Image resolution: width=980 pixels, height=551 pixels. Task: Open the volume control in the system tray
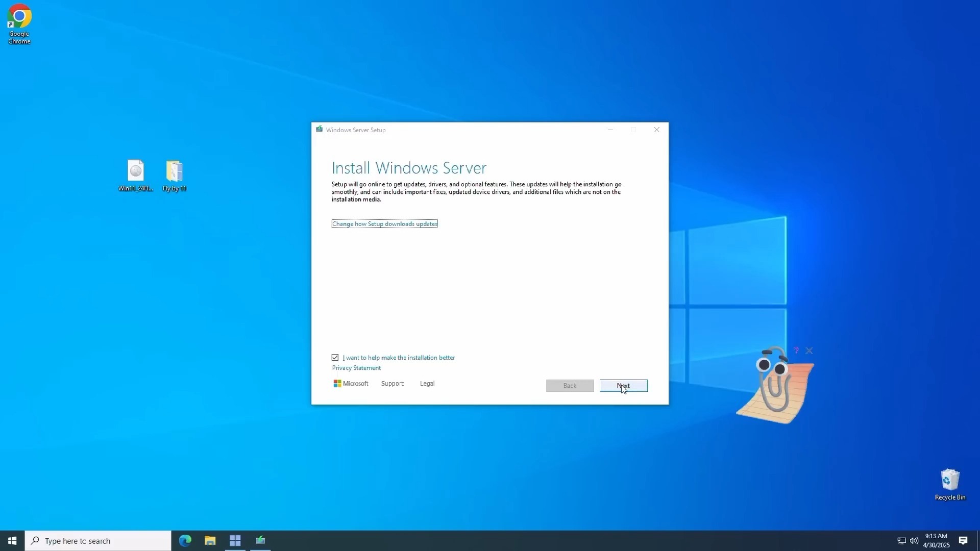[914, 541]
